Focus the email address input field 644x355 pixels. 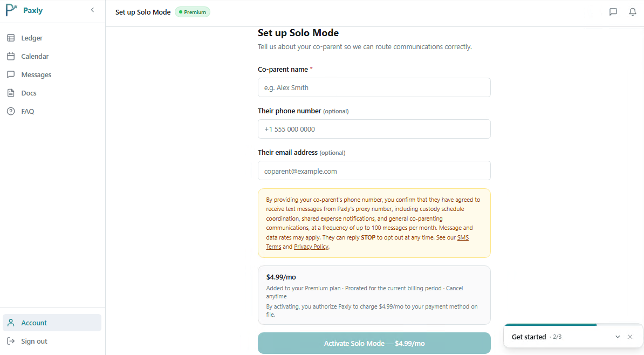click(x=374, y=170)
